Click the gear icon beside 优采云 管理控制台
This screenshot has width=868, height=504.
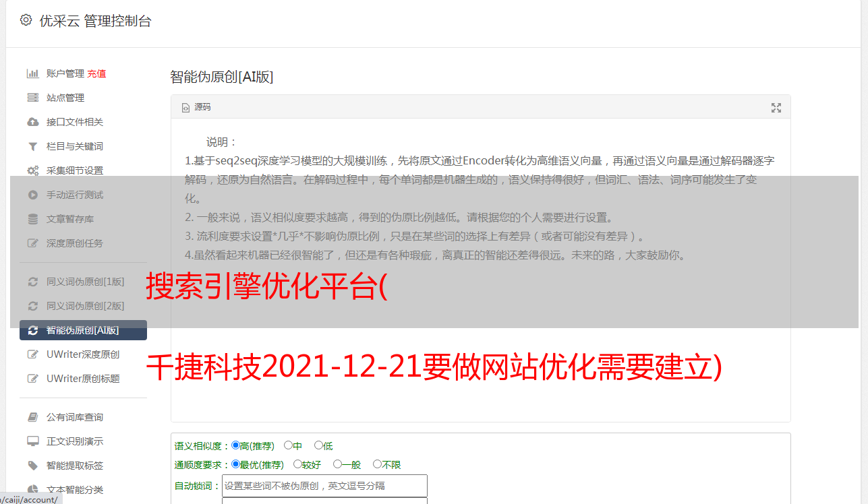26,20
